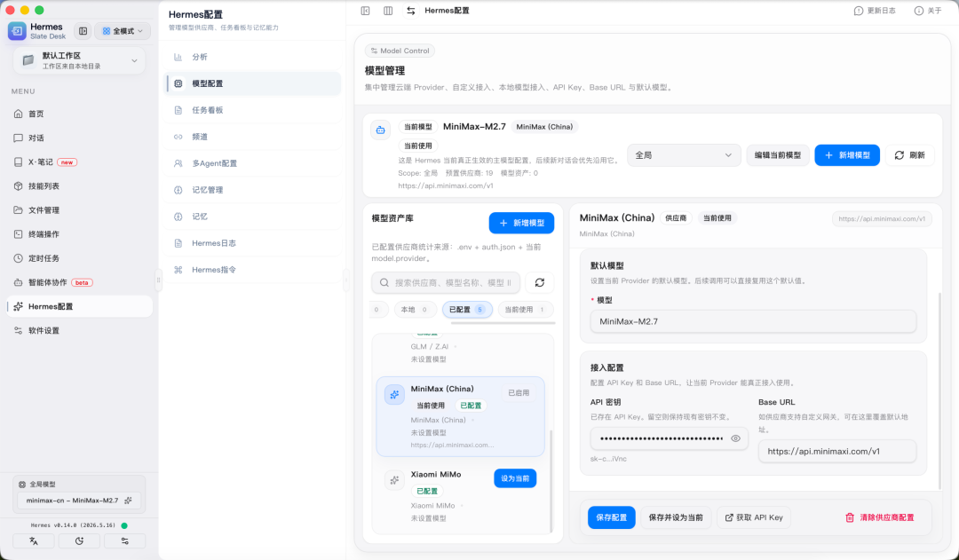
Task: Click the Base URL input field
Action: tap(837, 452)
